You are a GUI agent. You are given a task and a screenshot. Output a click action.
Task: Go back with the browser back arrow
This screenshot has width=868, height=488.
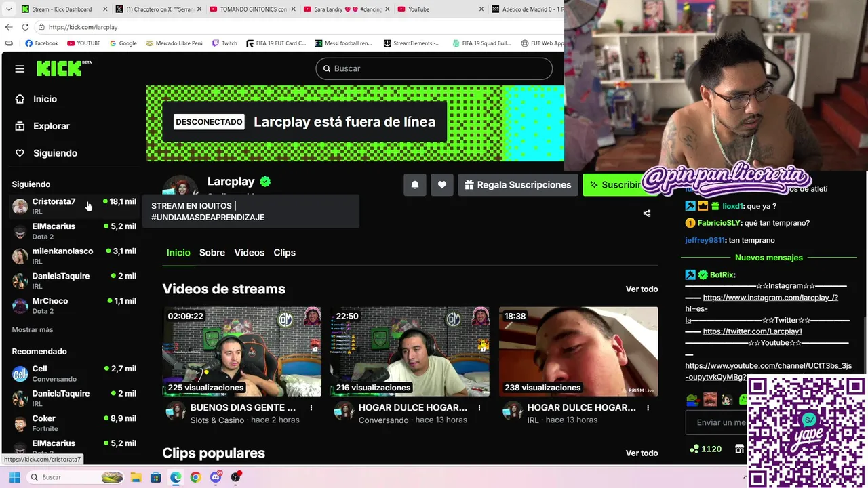click(x=9, y=27)
